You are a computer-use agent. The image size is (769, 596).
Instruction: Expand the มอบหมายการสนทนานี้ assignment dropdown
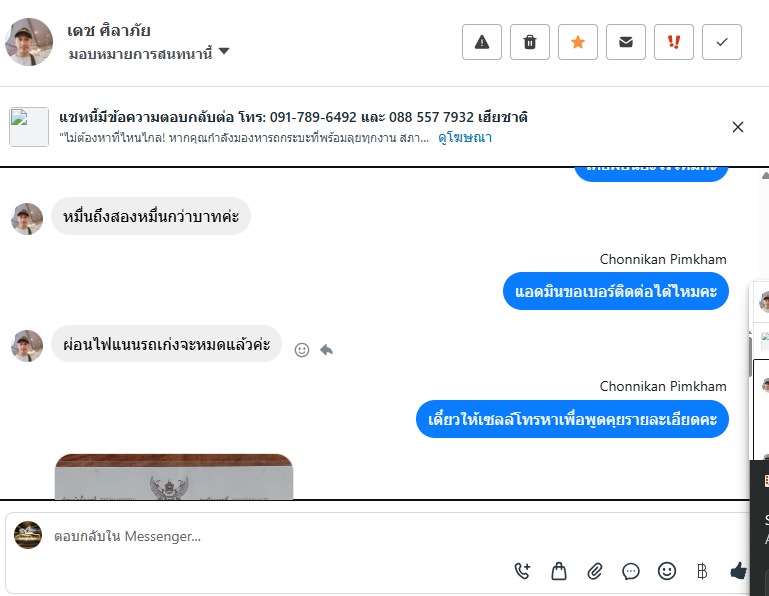point(149,53)
